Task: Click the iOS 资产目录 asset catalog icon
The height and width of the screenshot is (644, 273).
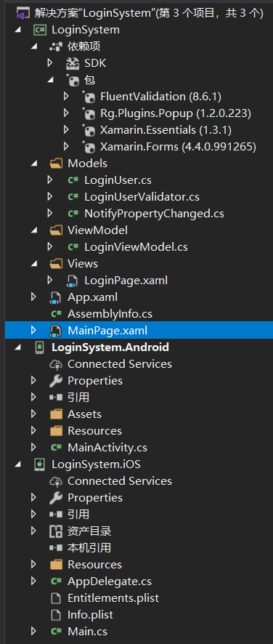Action: pyautogui.click(x=56, y=531)
